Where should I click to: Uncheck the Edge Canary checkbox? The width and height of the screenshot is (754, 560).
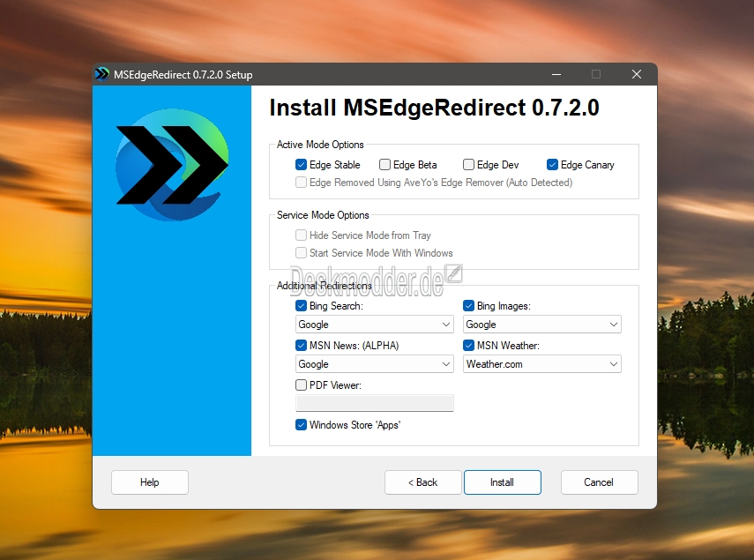[x=552, y=165]
